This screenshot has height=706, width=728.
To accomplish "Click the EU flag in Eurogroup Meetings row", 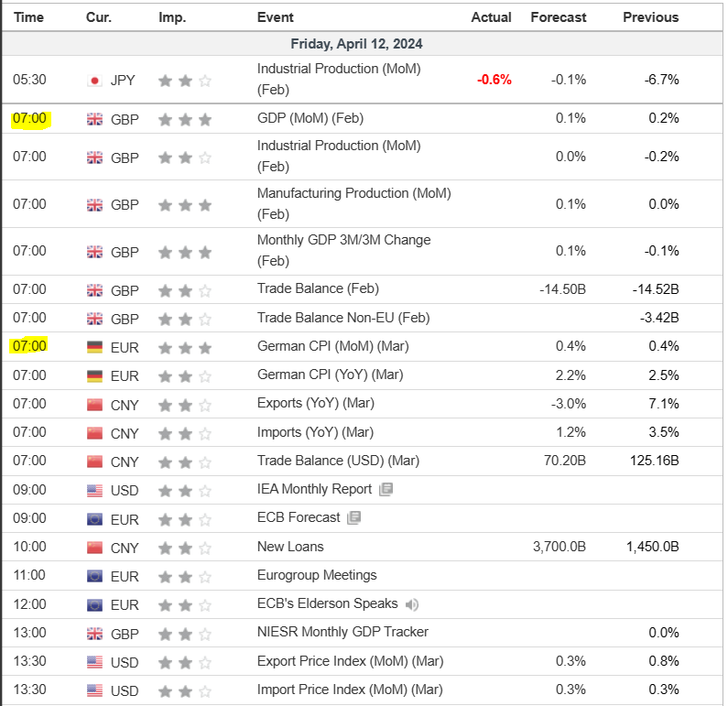I will tap(94, 576).
